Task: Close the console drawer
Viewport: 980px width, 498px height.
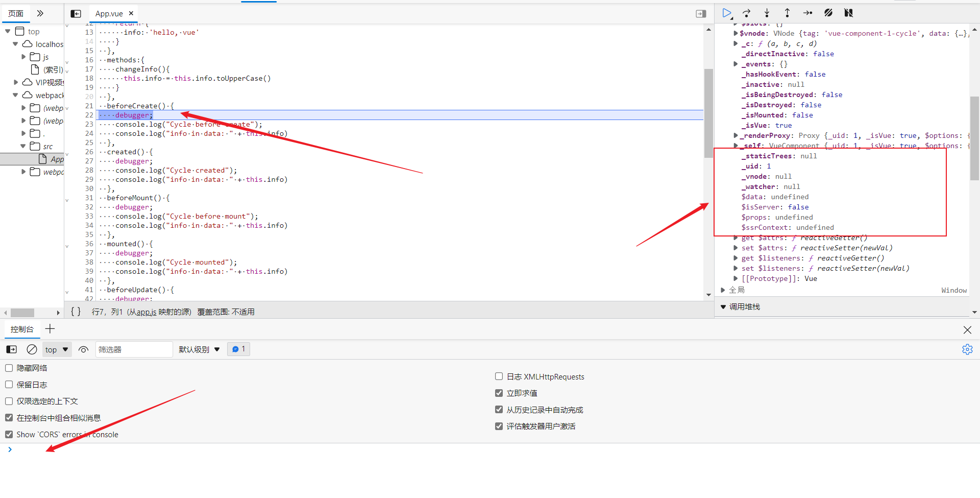Action: 967,330
